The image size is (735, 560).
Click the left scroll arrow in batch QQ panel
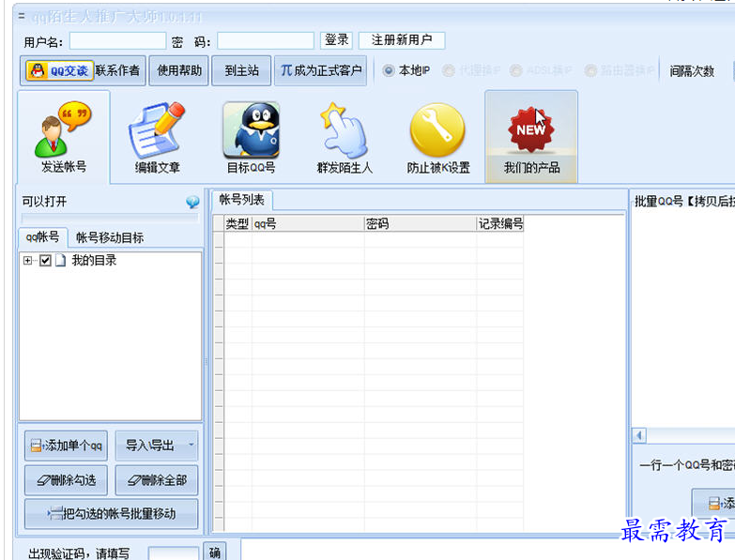[x=639, y=435]
